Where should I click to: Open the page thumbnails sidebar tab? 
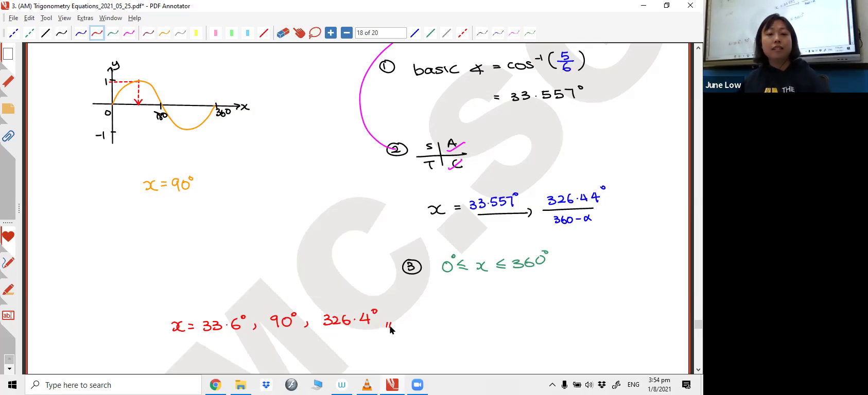click(x=8, y=53)
